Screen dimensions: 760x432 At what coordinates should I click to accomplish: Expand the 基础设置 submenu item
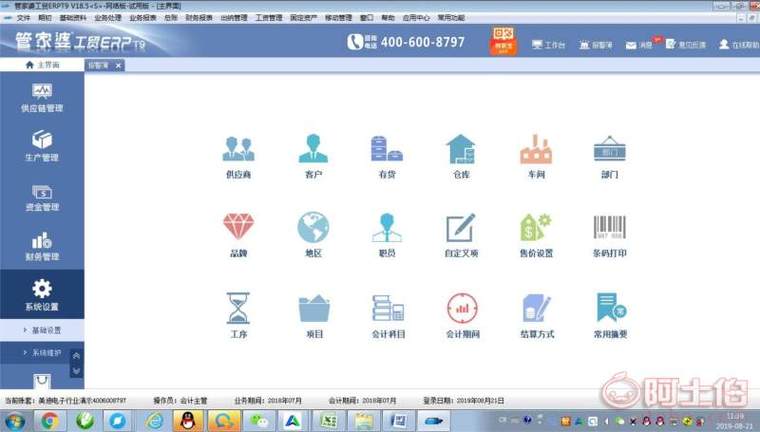pos(42,330)
